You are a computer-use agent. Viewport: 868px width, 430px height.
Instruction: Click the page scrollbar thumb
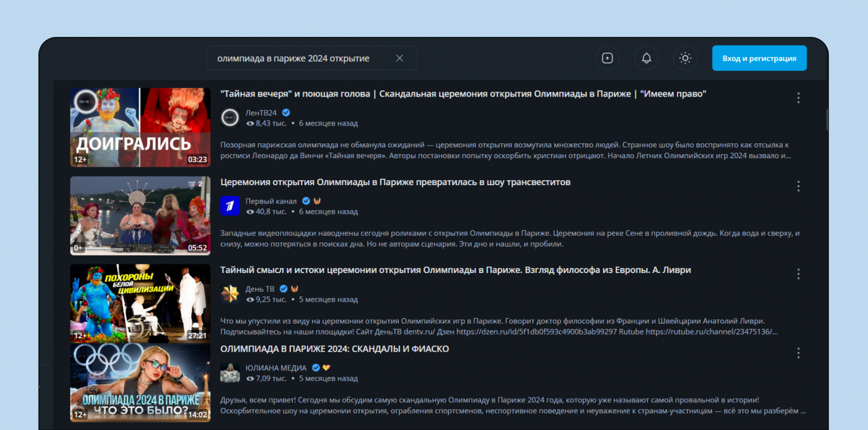(827, 119)
